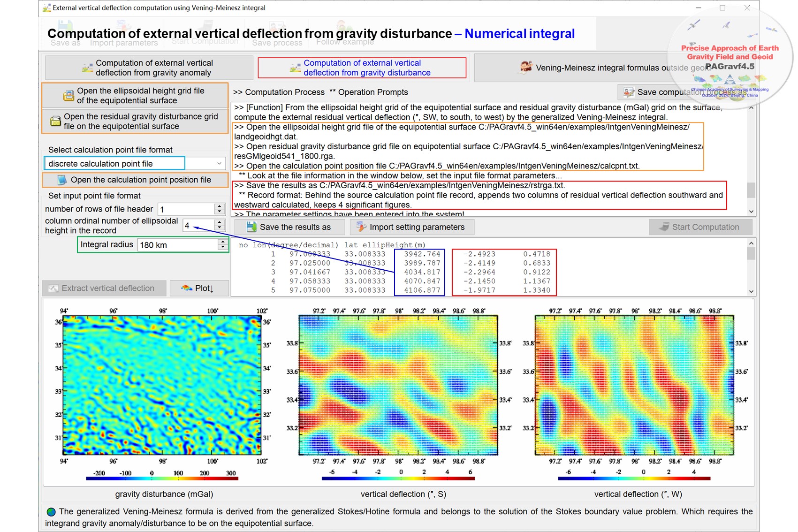
Task: Open the calculation point file format dropdown
Action: (219, 164)
